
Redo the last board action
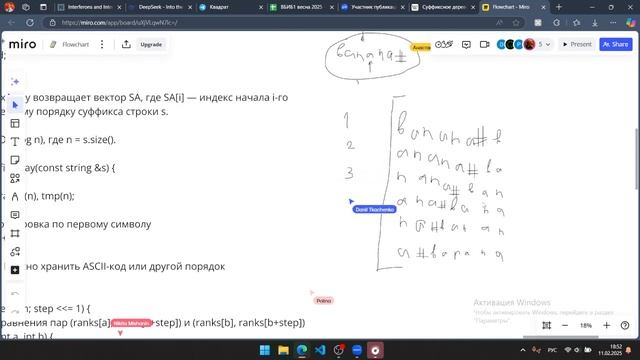tap(15, 311)
